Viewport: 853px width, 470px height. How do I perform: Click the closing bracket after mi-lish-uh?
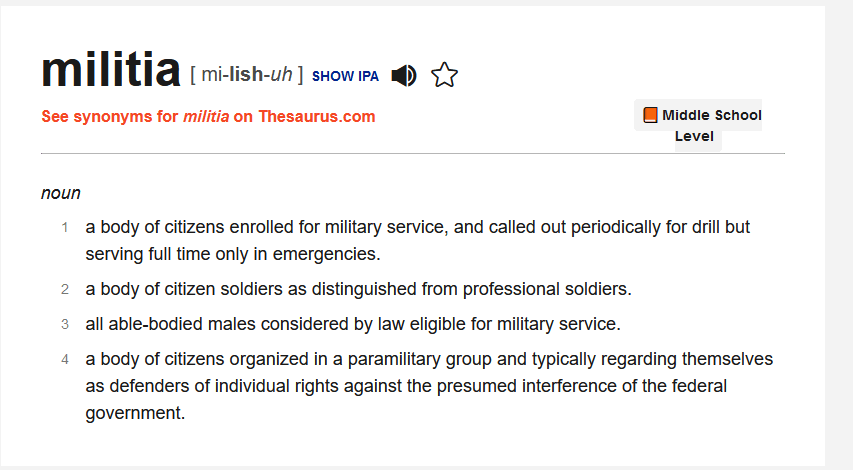(300, 75)
